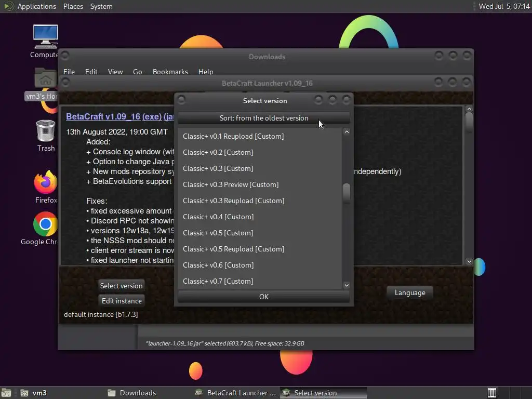Open the Applications menu
532x399 pixels.
37,6
